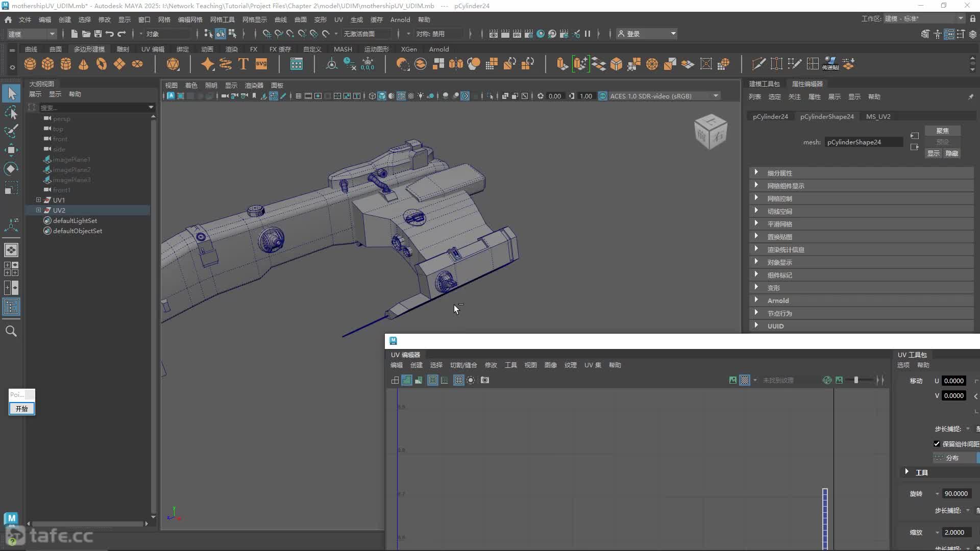Click the Maya home icon

(x=8, y=19)
